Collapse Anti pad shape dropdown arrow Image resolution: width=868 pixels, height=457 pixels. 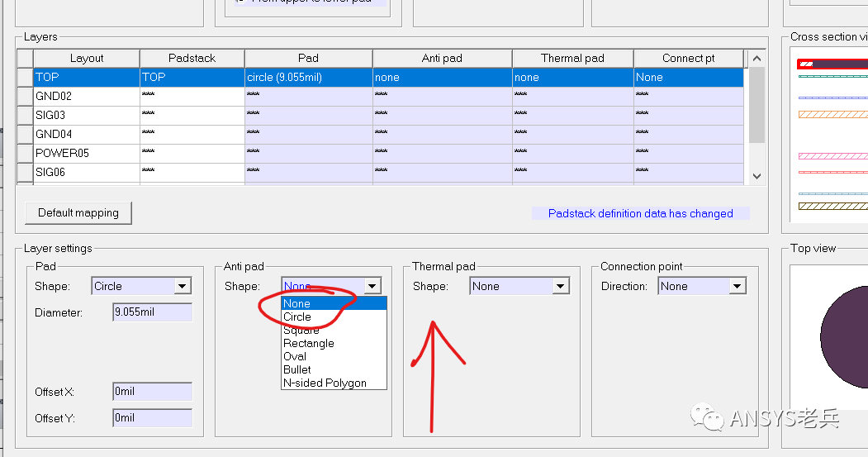coord(372,287)
